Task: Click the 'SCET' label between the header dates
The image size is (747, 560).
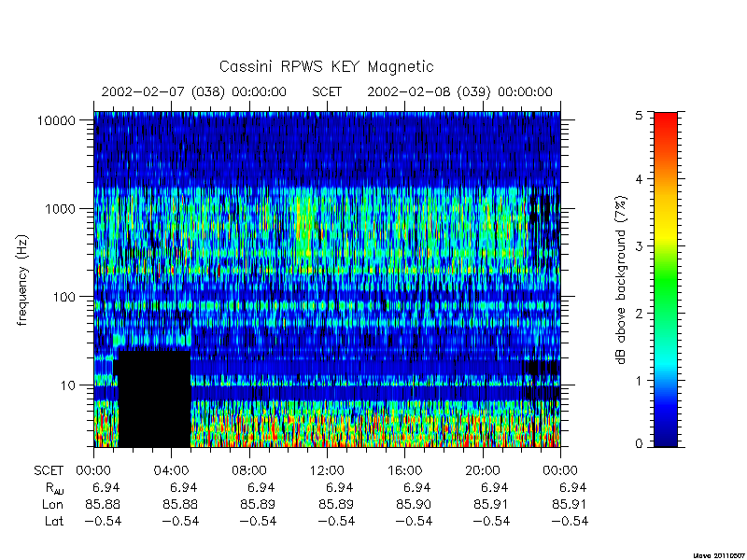Action: (x=327, y=91)
